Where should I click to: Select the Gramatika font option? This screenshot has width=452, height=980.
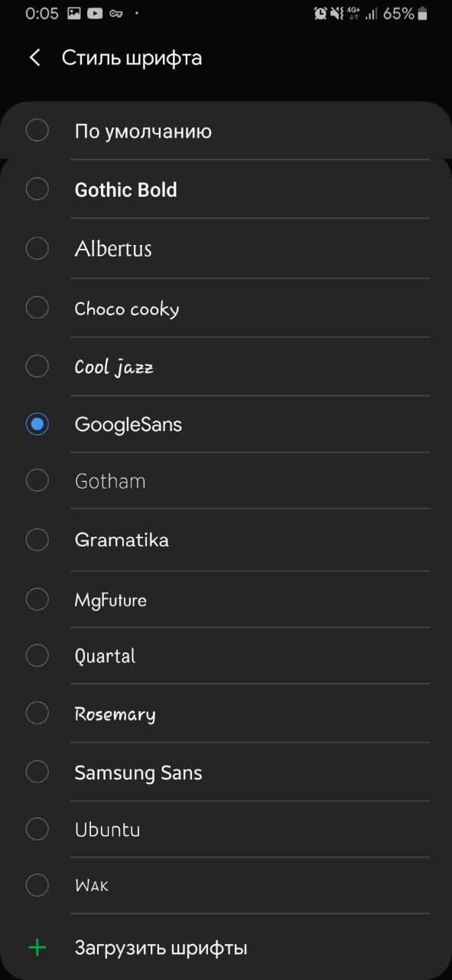point(226,540)
